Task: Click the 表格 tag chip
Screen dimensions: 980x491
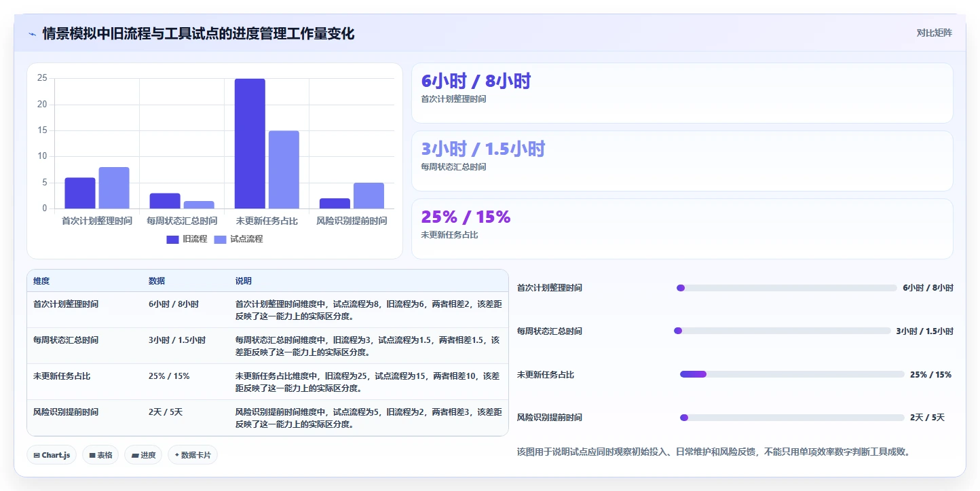Action: (x=100, y=455)
